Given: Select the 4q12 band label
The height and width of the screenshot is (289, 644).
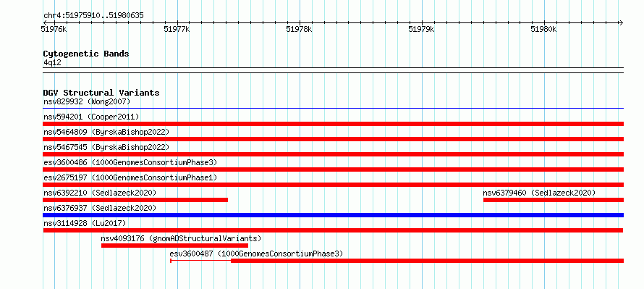Looking at the screenshot, I should tap(52, 62).
